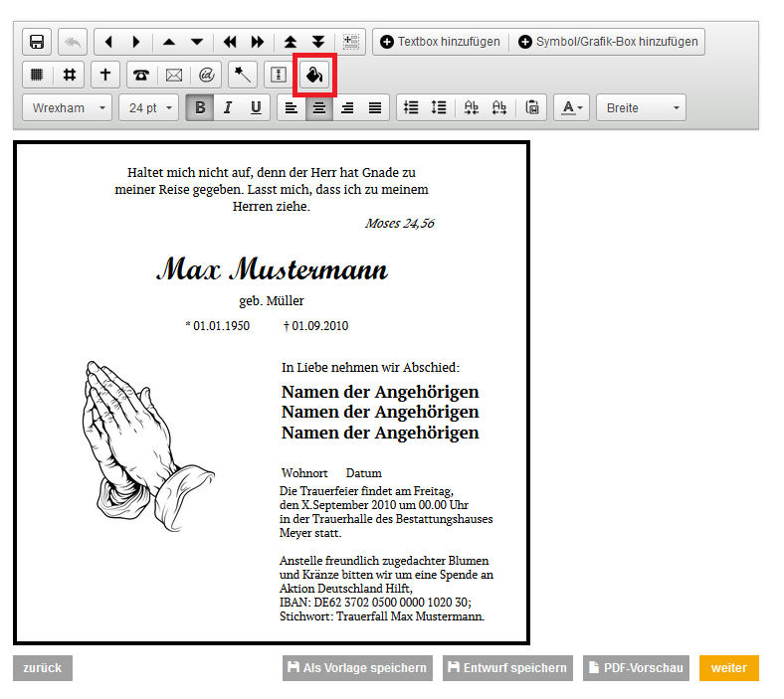Widen character spacing icon
Screen dimensions: 784x699
pyautogui.click(x=499, y=108)
